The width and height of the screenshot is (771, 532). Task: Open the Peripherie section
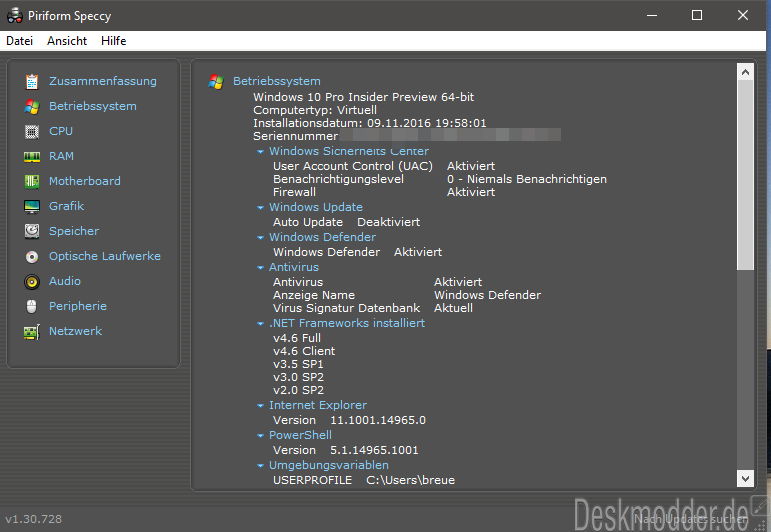pyautogui.click(x=78, y=306)
